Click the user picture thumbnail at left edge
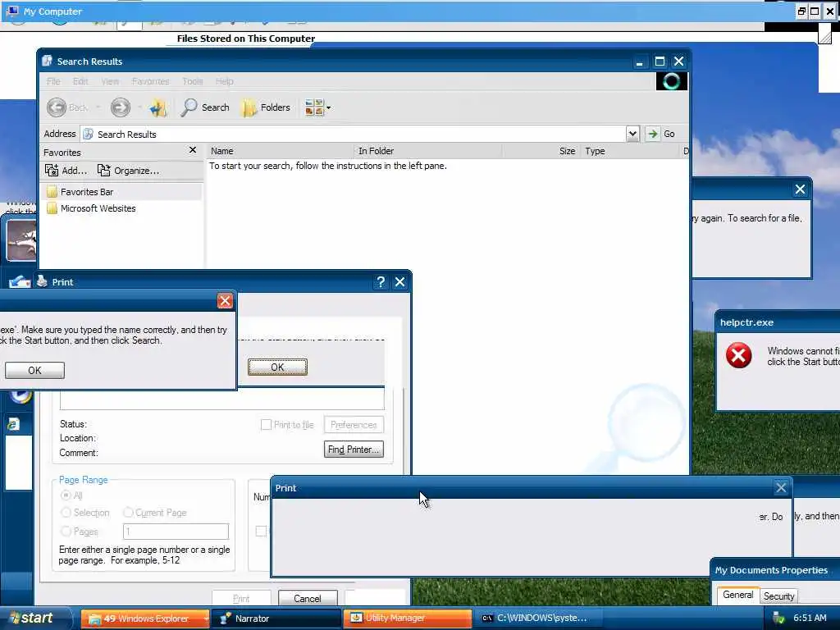 21,240
